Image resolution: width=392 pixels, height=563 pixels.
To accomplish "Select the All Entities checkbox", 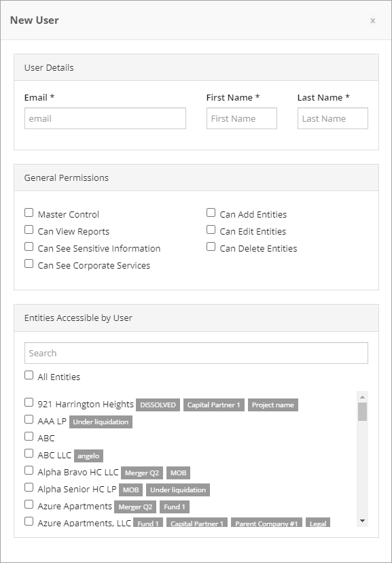I will pos(29,375).
